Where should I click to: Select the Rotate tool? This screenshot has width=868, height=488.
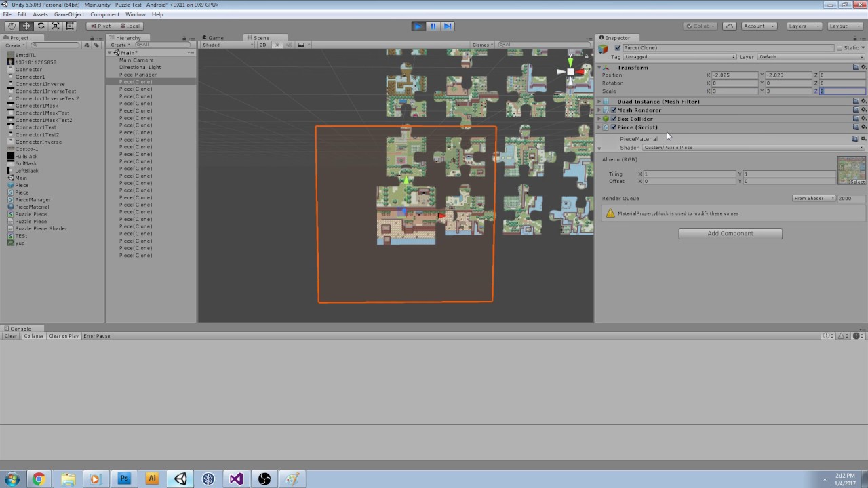pos(41,26)
